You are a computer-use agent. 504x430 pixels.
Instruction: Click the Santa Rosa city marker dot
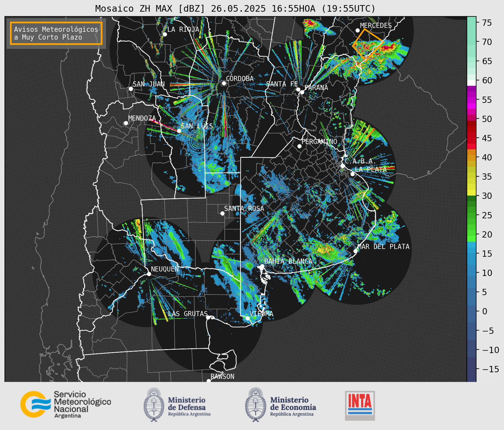point(222,213)
